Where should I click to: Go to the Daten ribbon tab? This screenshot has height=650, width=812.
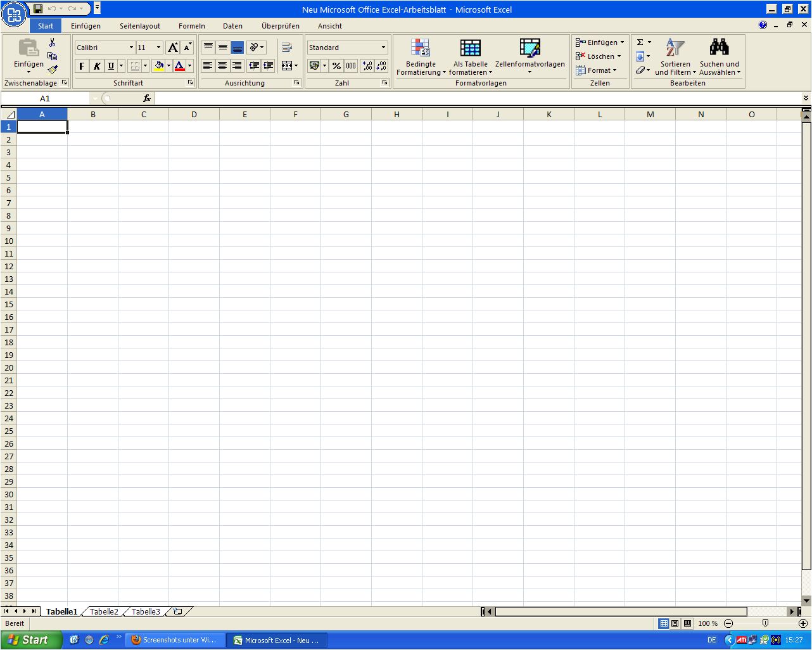(x=232, y=26)
